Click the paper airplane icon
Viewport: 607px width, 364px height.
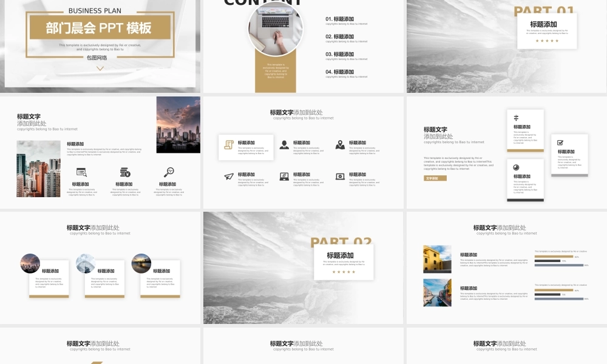[229, 177]
